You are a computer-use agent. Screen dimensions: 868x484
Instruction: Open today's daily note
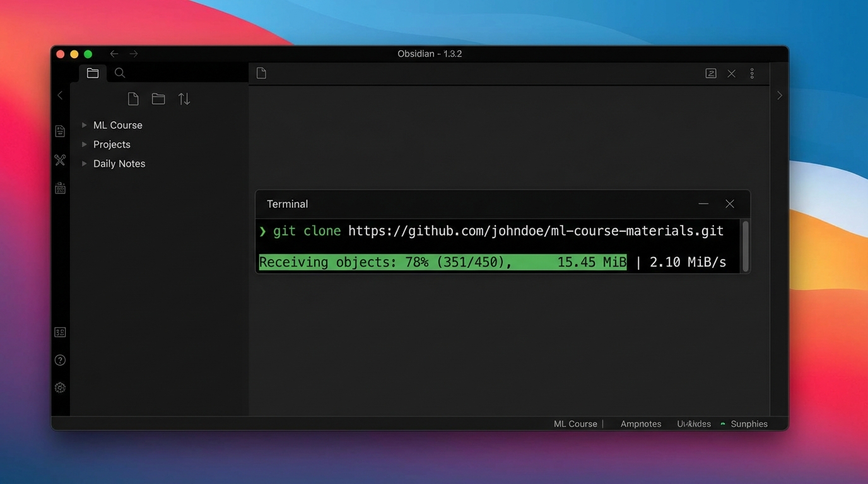click(60, 188)
